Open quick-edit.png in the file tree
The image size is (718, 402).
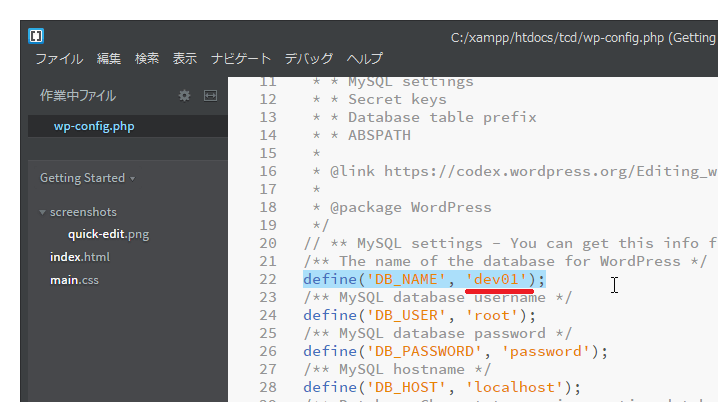click(108, 234)
